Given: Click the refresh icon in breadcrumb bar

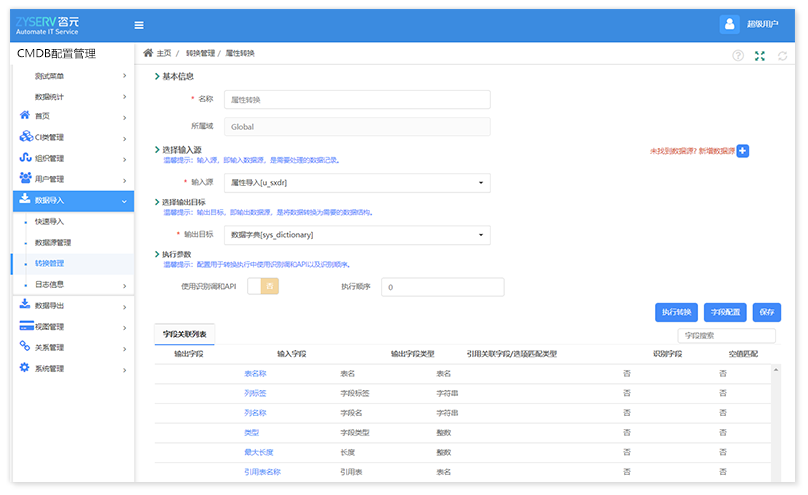Looking at the screenshot, I should pyautogui.click(x=782, y=56).
